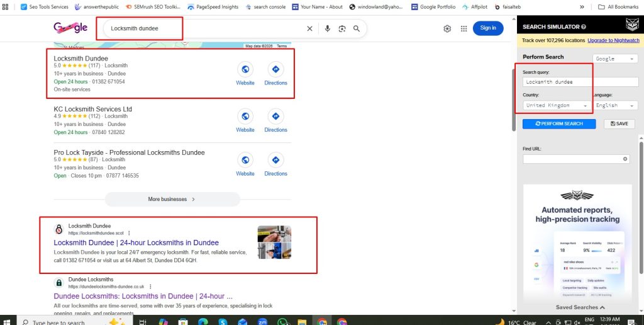Open the Language dropdown English

[x=615, y=105]
